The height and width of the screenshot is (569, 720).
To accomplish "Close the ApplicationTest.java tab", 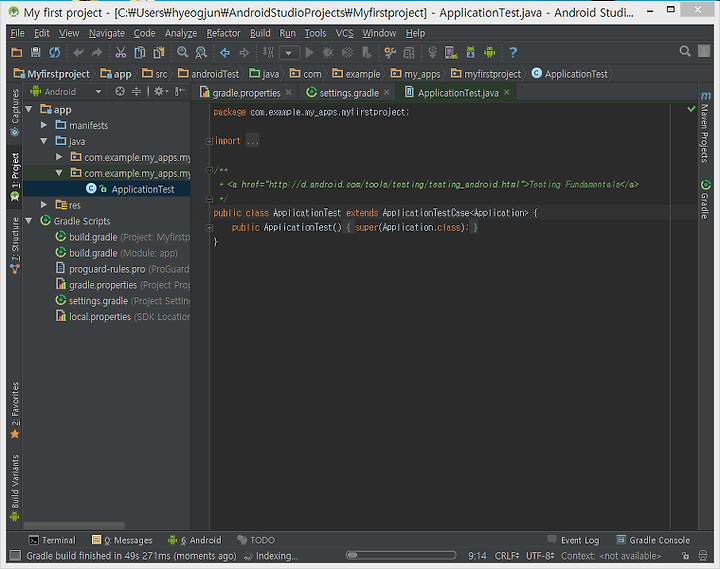I will [506, 92].
